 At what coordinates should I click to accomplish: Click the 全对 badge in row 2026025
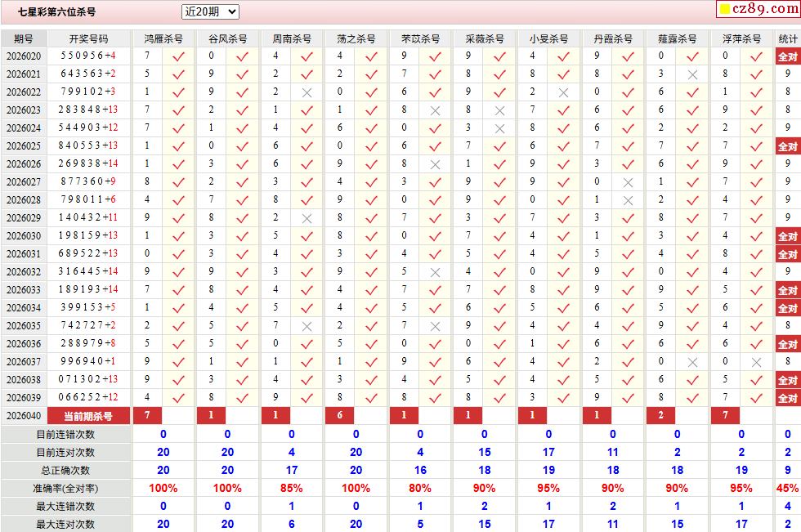tap(787, 146)
